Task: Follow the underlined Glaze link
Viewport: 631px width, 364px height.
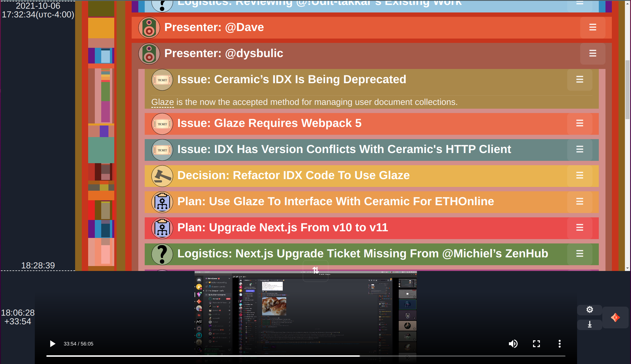Action: (162, 102)
